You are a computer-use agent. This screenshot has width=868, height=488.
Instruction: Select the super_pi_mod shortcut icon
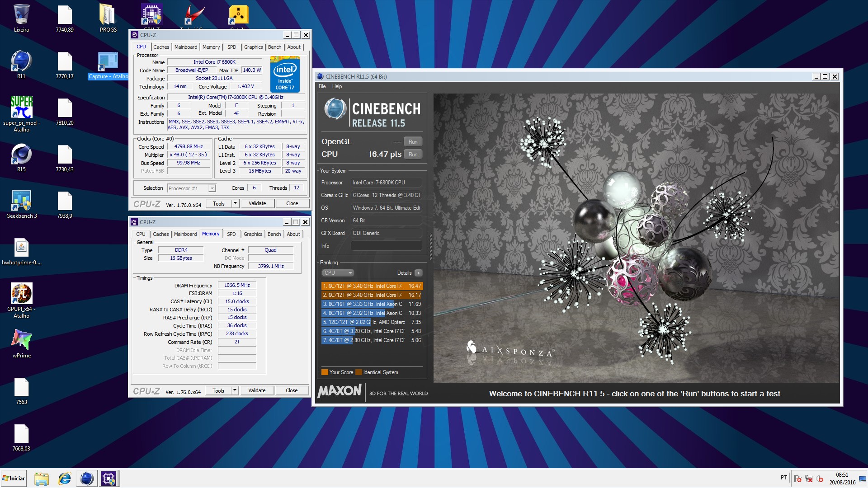(x=21, y=108)
